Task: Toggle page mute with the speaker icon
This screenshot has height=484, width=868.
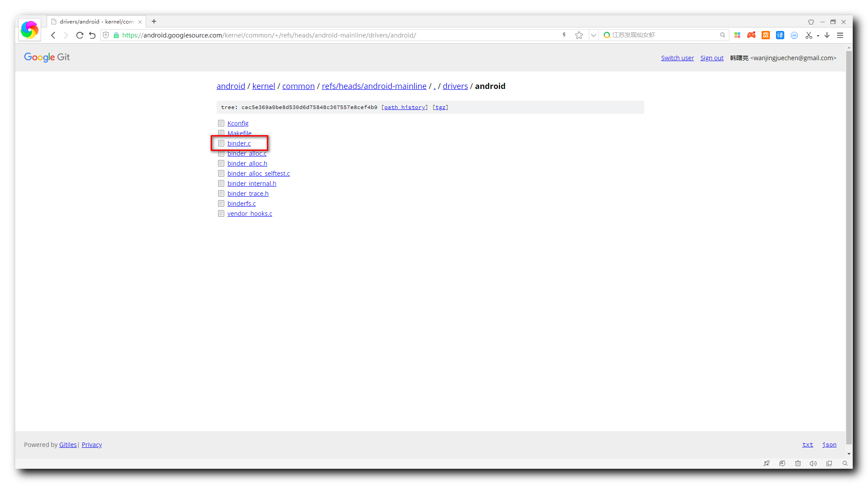Action: coord(813,463)
